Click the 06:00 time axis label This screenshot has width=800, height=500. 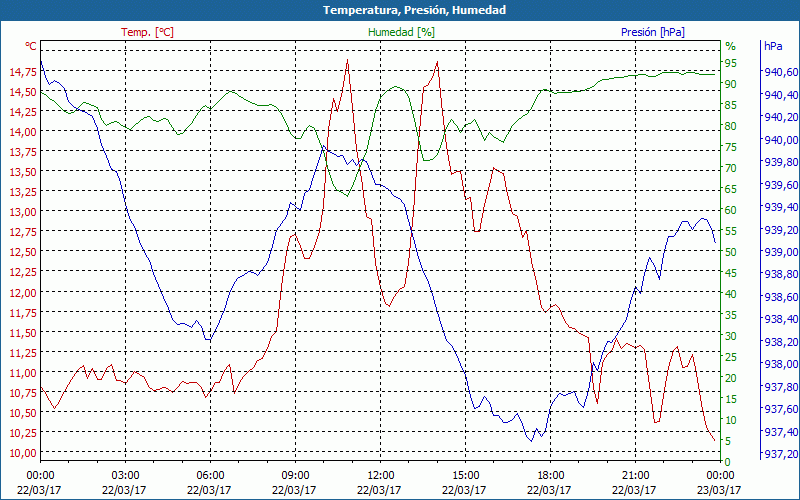[210, 475]
